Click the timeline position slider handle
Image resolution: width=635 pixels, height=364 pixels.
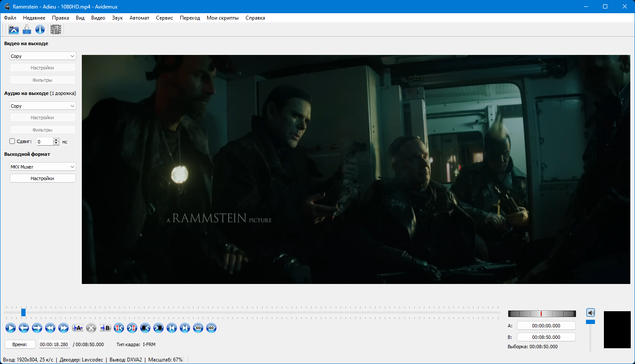coord(23,312)
